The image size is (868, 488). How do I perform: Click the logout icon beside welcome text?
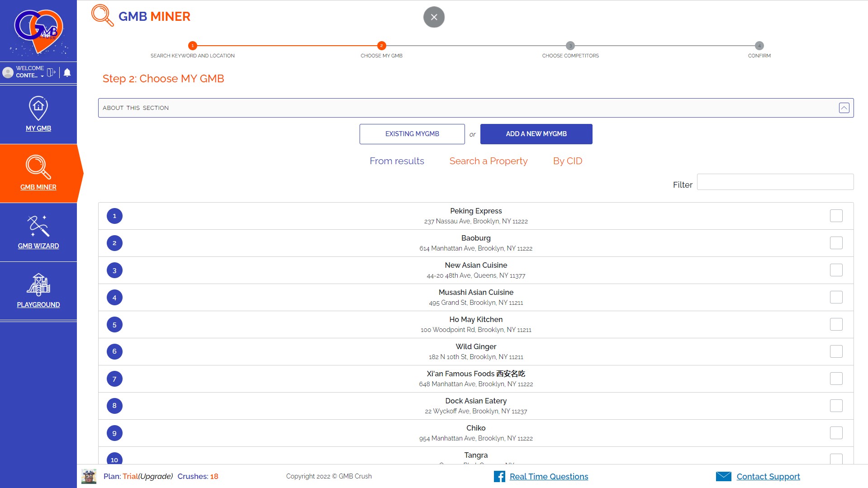tap(51, 72)
